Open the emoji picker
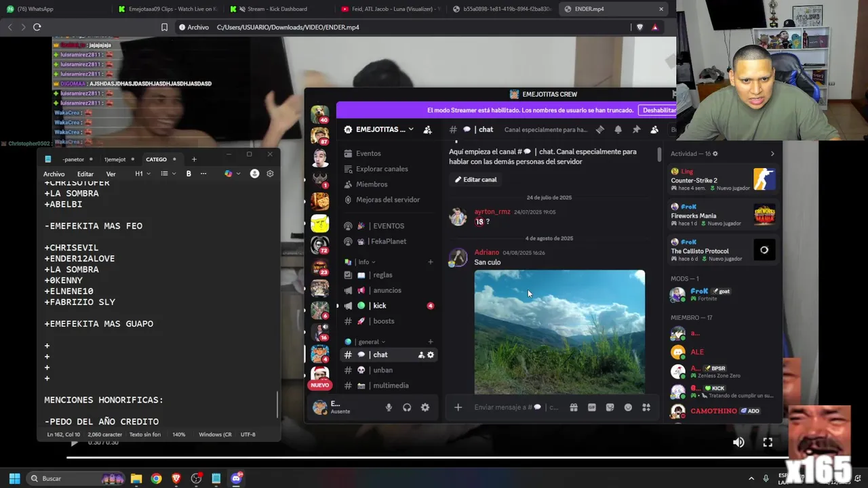 coord(628,407)
